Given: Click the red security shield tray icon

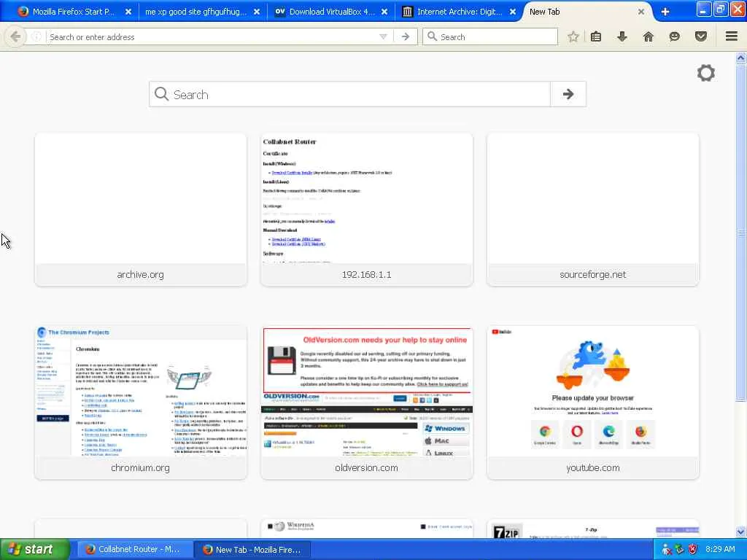Looking at the screenshot, I should pyautogui.click(x=692, y=549).
